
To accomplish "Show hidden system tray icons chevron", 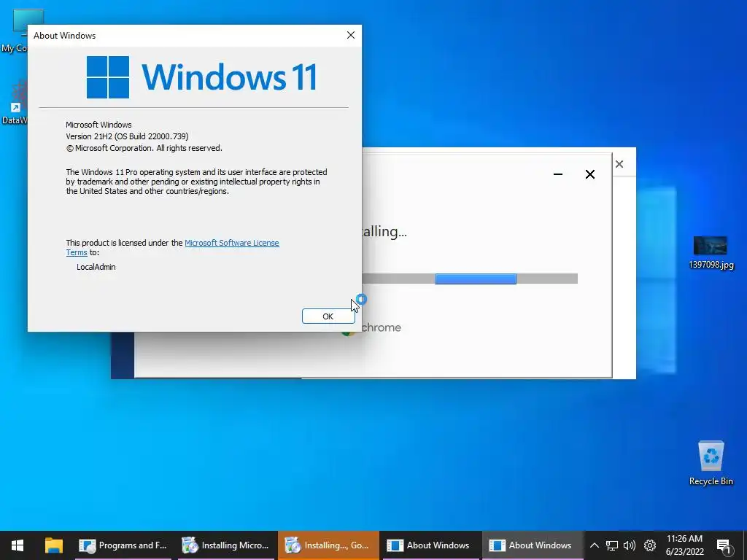I will click(x=594, y=545).
